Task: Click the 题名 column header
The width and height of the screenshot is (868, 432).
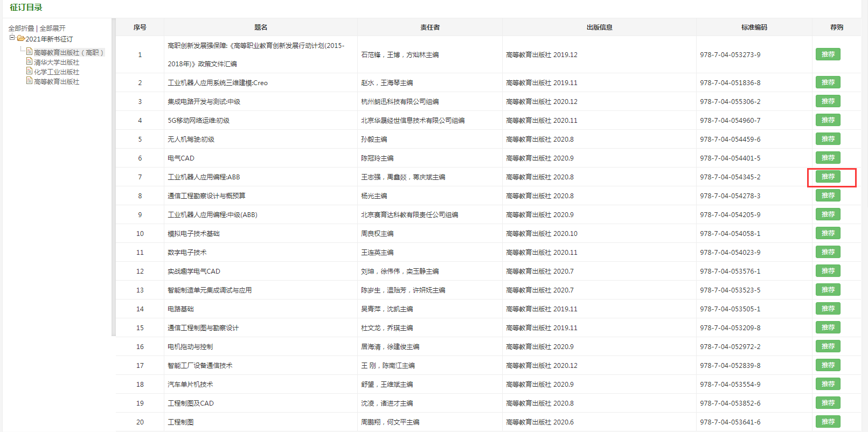Action: coord(261,27)
